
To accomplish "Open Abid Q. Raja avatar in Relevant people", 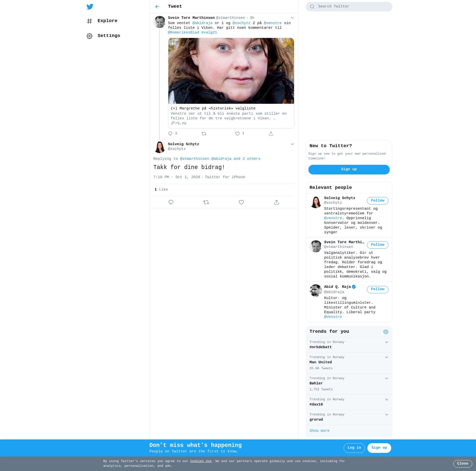I will pyautogui.click(x=316, y=291).
